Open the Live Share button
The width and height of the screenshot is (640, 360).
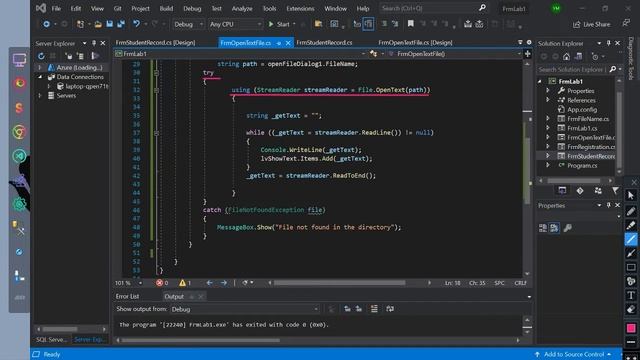591,24
